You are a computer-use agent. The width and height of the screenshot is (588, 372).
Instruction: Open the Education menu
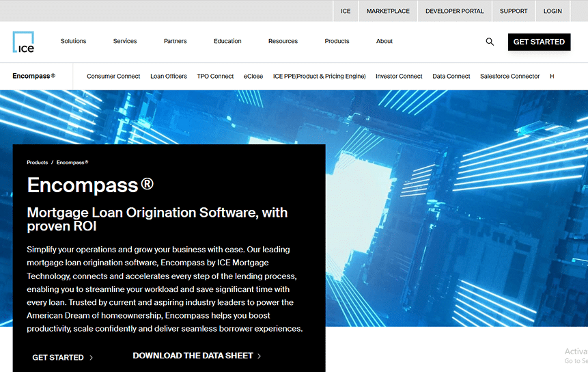(x=227, y=41)
